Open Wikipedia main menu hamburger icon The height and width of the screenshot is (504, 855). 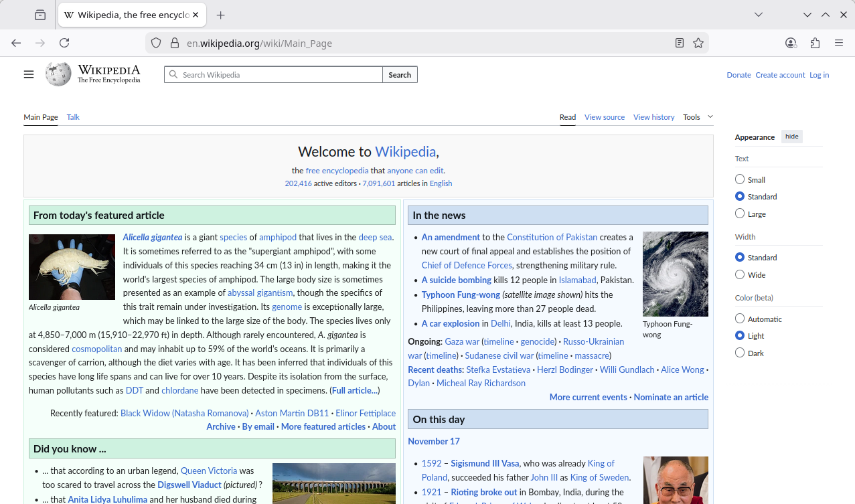(x=29, y=74)
